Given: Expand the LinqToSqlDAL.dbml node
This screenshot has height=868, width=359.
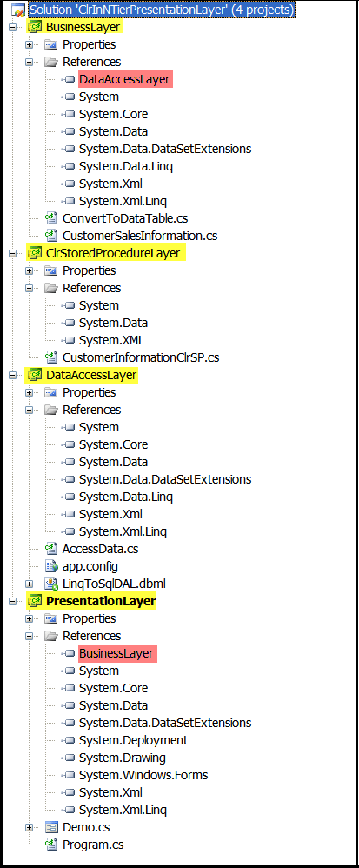Looking at the screenshot, I should click(29, 584).
